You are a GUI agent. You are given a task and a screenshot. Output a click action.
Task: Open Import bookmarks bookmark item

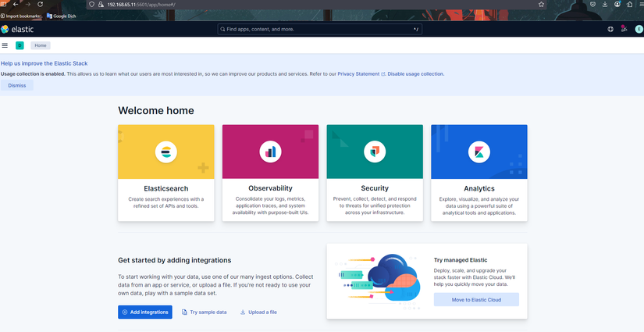click(21, 16)
